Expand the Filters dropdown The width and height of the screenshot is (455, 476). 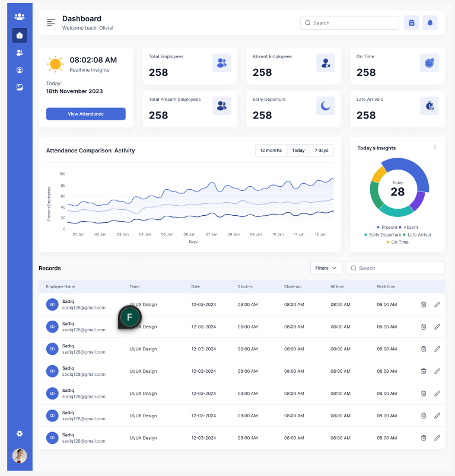point(326,268)
